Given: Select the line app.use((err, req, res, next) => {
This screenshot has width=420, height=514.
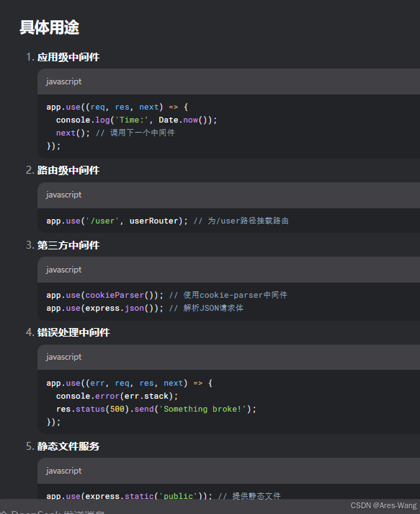Looking at the screenshot, I should tap(130, 384).
